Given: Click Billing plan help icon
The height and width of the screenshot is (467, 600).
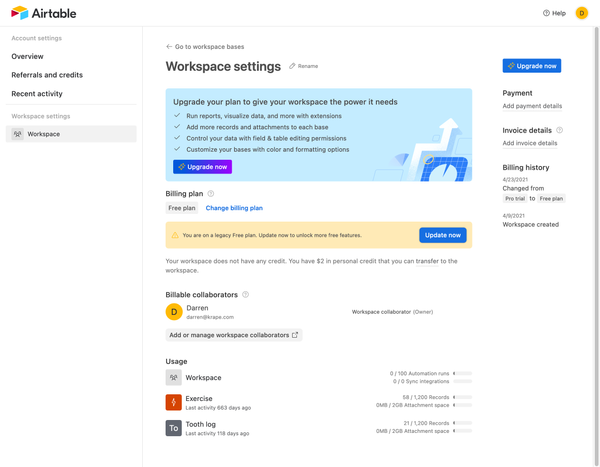Looking at the screenshot, I should [x=210, y=194].
